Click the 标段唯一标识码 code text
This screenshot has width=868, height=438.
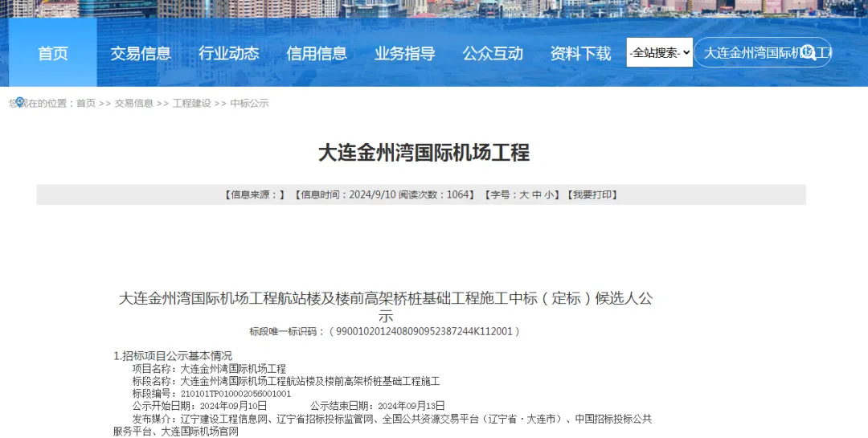point(385,331)
